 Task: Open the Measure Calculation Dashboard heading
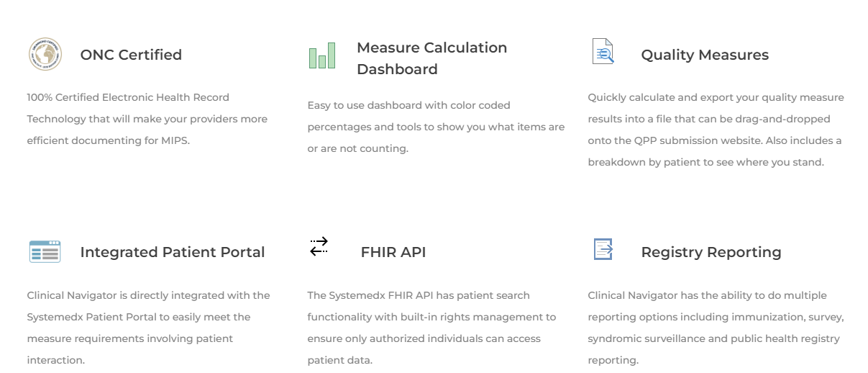pyautogui.click(x=431, y=58)
